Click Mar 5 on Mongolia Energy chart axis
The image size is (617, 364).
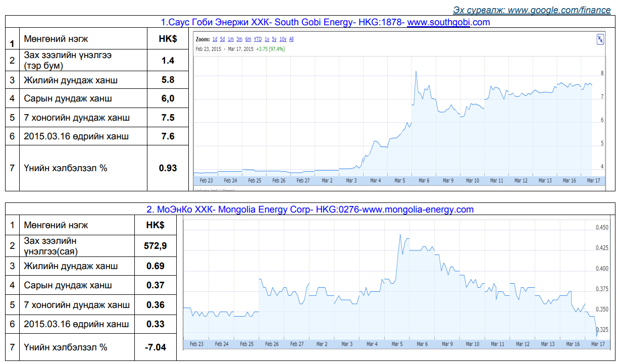pyautogui.click(x=397, y=344)
